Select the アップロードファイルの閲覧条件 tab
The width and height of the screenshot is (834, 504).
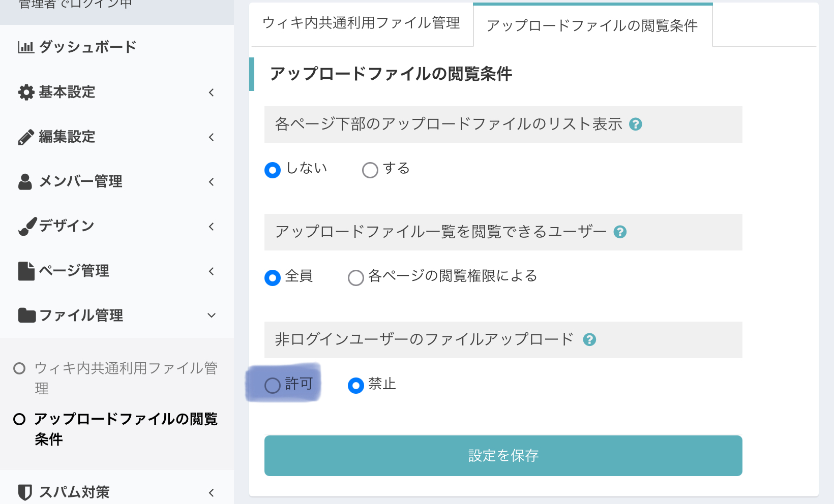(592, 26)
